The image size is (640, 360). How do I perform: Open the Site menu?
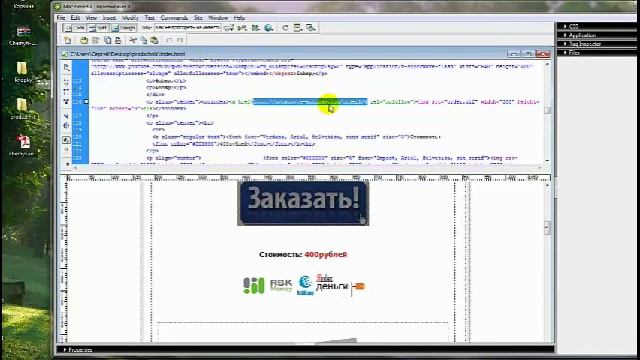pos(198,18)
